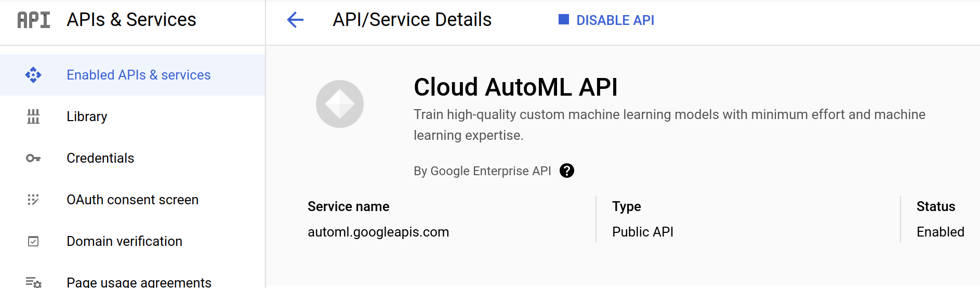The width and height of the screenshot is (980, 288).
Task: Click the Service name label
Action: pos(348,206)
